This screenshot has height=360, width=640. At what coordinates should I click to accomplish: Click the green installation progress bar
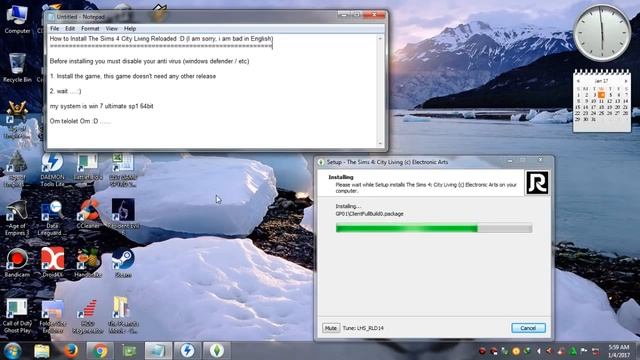pyautogui.click(x=434, y=228)
